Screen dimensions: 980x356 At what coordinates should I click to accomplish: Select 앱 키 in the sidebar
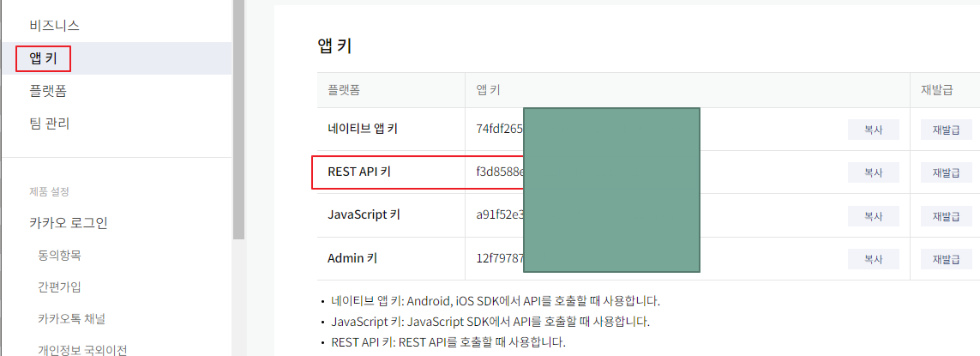[x=43, y=59]
